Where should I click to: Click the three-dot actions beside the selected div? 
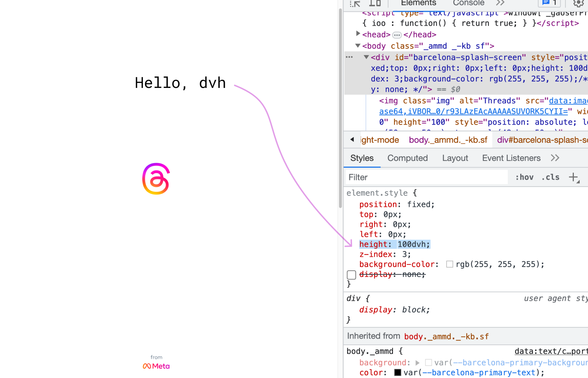349,57
